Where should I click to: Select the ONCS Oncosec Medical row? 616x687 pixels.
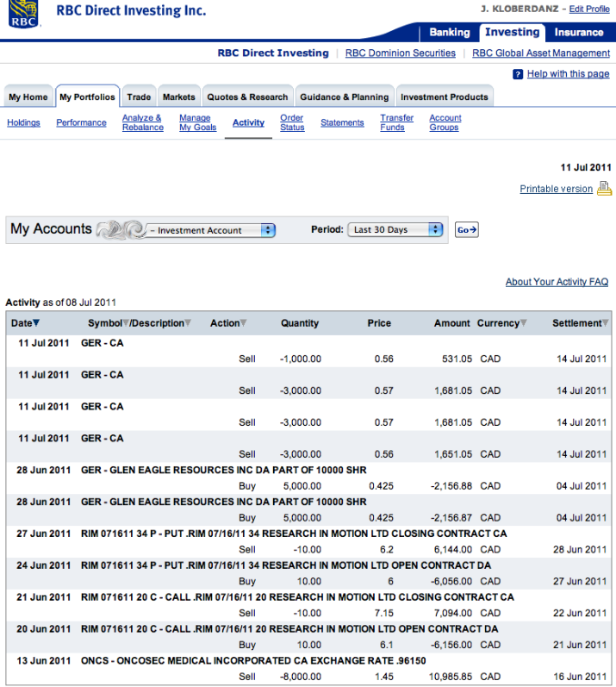click(x=308, y=669)
